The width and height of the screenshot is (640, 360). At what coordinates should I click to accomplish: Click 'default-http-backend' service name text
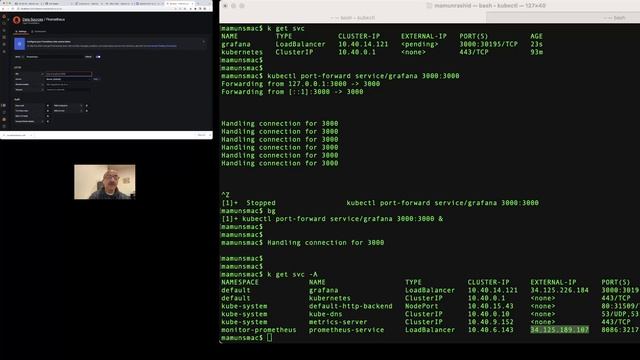[x=351, y=306]
